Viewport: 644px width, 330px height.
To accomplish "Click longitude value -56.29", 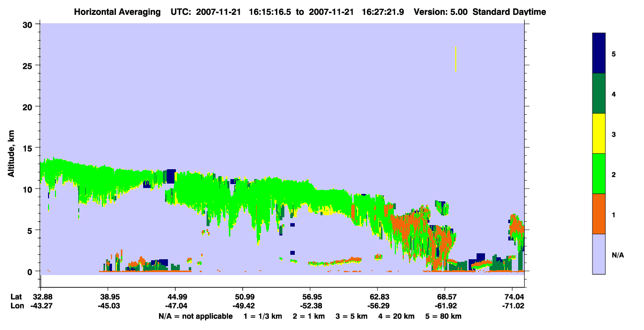I will tap(377, 306).
